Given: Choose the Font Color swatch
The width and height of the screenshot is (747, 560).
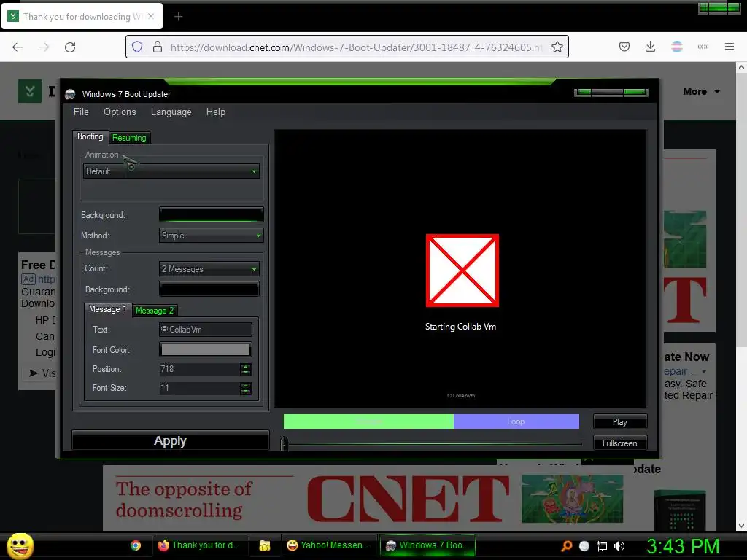Looking at the screenshot, I should 205,349.
